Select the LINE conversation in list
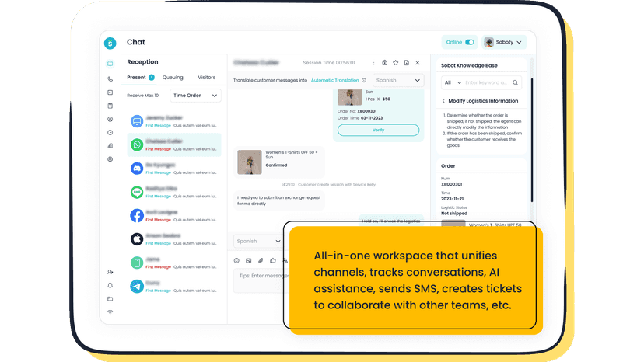 pos(174,192)
